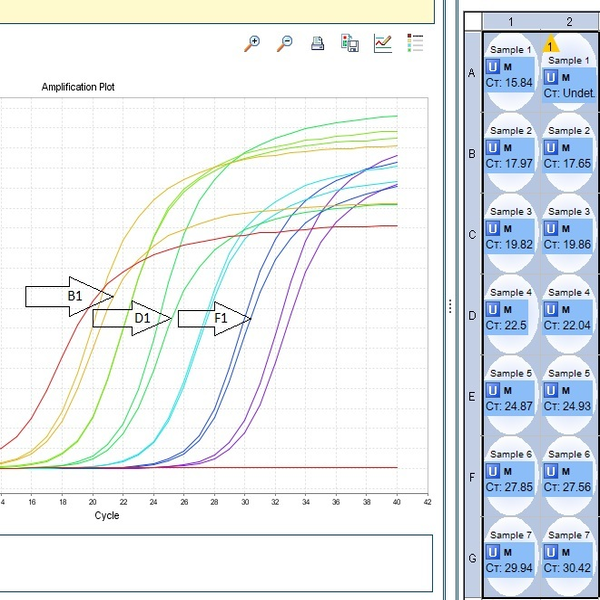Viewport: 600px width, 600px height.
Task: Click the U task icon in well B1
Action: pyautogui.click(x=493, y=147)
